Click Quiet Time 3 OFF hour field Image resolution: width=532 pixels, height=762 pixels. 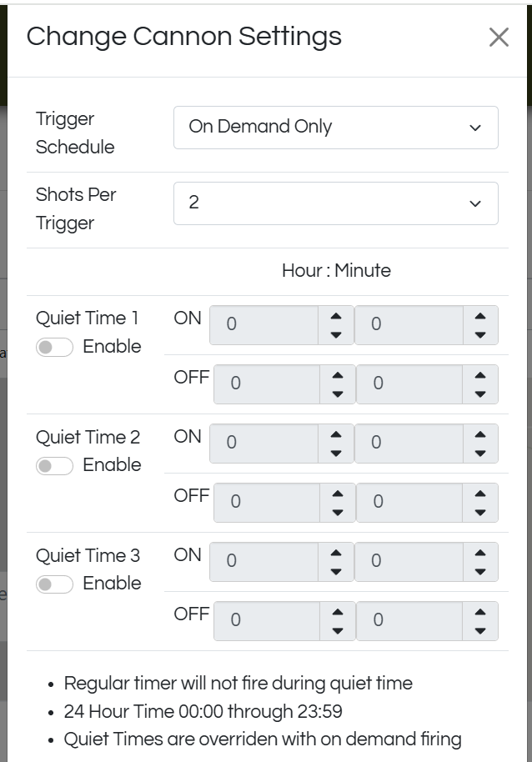click(x=267, y=620)
